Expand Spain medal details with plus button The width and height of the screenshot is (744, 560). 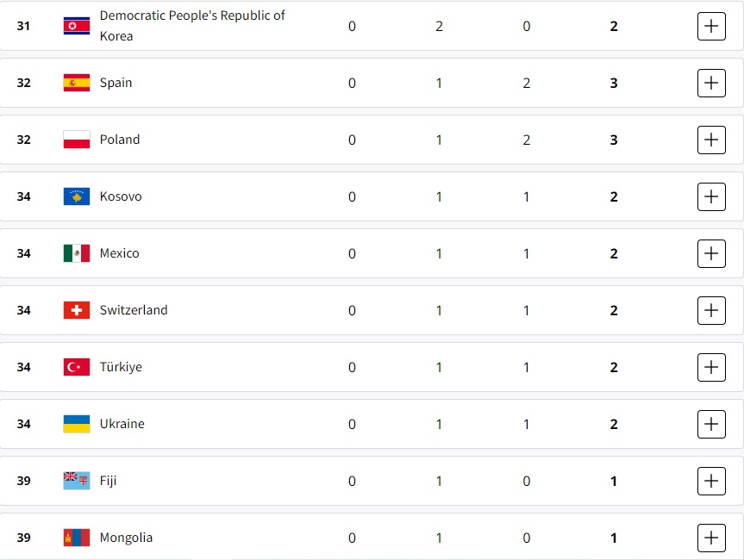711,83
